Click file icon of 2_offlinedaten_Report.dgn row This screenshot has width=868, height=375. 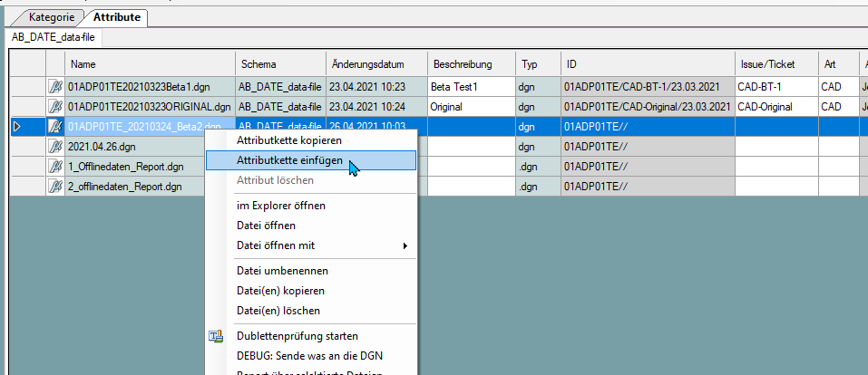55,187
